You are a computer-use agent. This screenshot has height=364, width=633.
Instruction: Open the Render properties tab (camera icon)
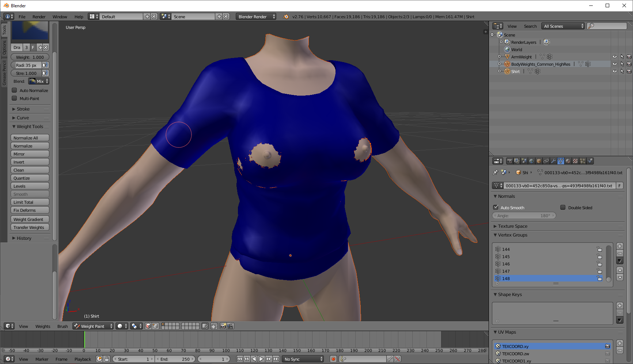(509, 161)
